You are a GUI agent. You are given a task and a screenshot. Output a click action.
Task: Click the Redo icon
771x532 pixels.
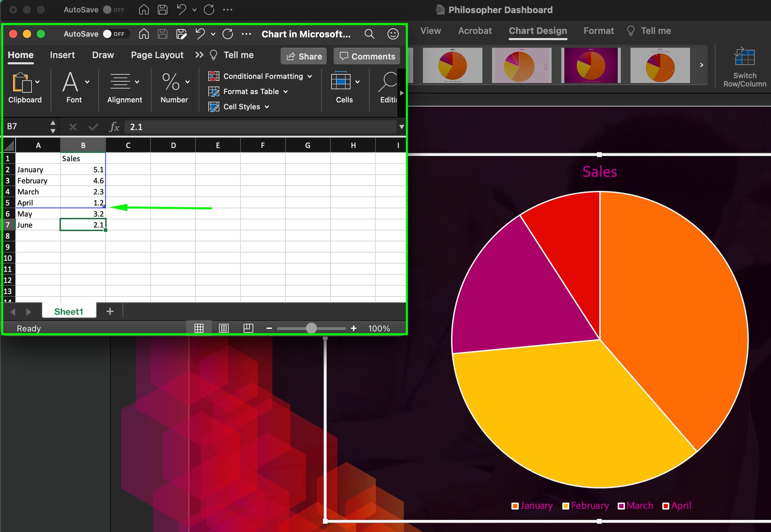point(228,34)
